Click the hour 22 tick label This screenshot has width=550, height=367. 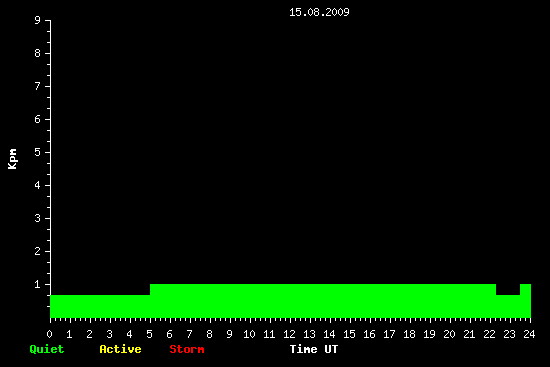pos(489,334)
